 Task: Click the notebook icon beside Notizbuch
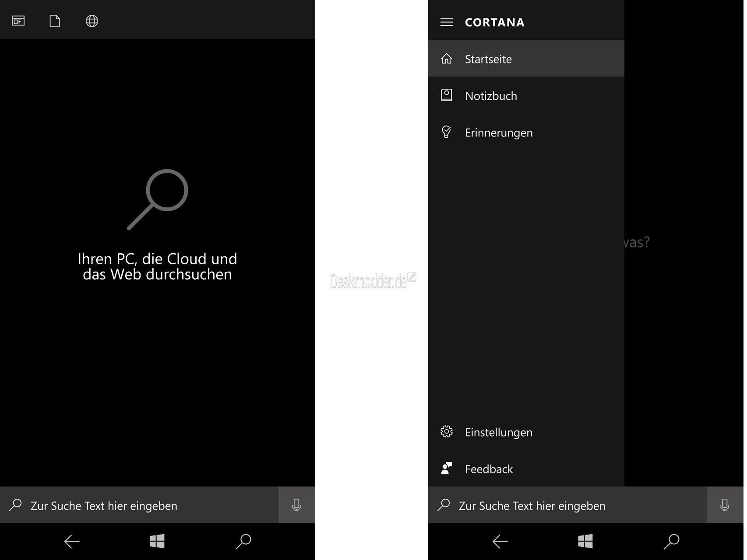tap(447, 95)
